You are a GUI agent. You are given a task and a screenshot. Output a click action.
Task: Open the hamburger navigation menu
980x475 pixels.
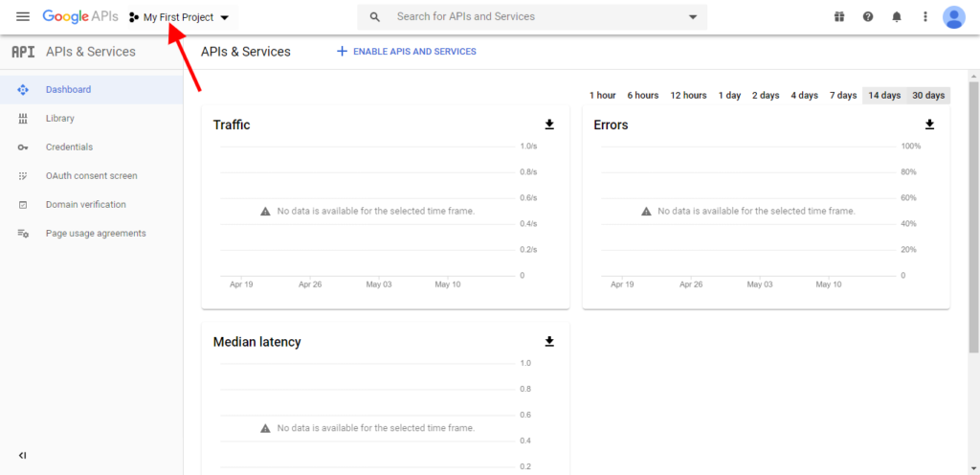pos(23,17)
